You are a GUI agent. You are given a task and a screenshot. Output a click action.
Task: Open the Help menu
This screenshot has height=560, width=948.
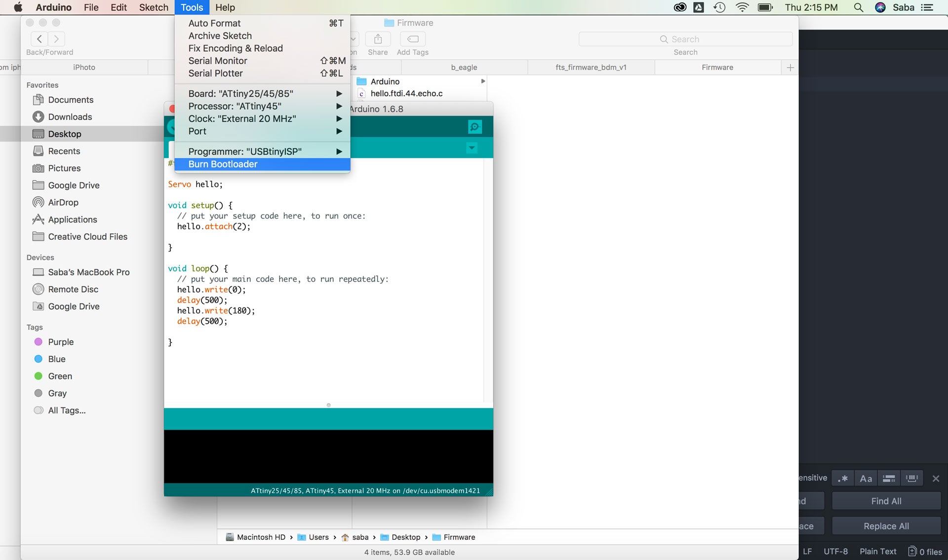click(225, 7)
